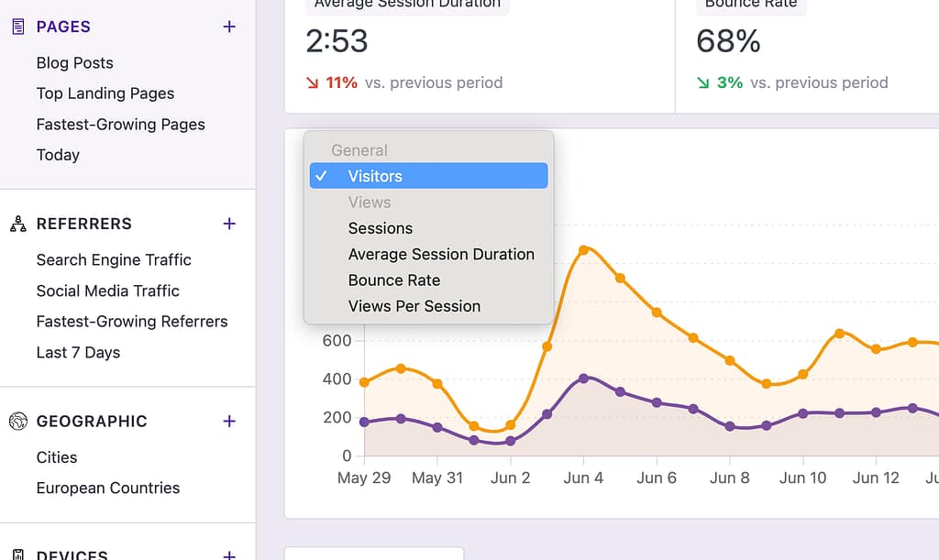Add a Geographic report with plus icon
Image resolution: width=939 pixels, height=560 pixels.
pyautogui.click(x=229, y=421)
